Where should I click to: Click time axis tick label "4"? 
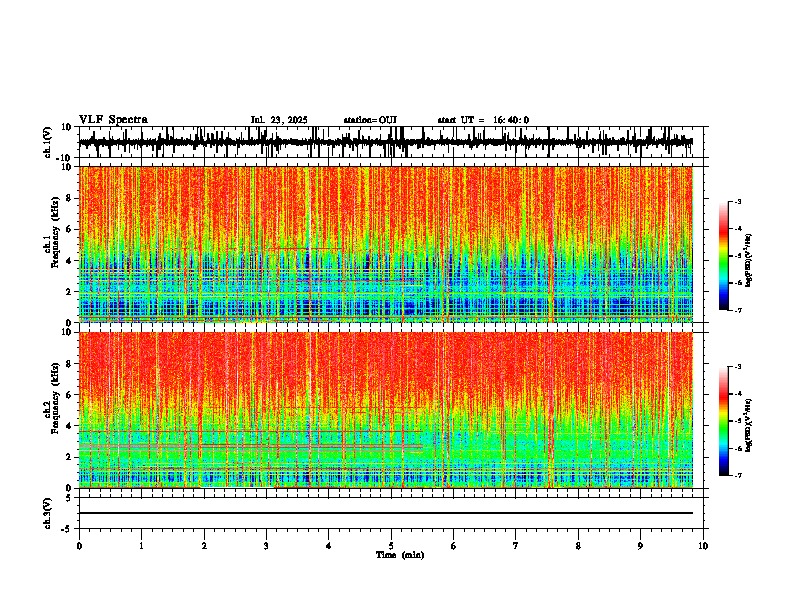pyautogui.click(x=328, y=546)
